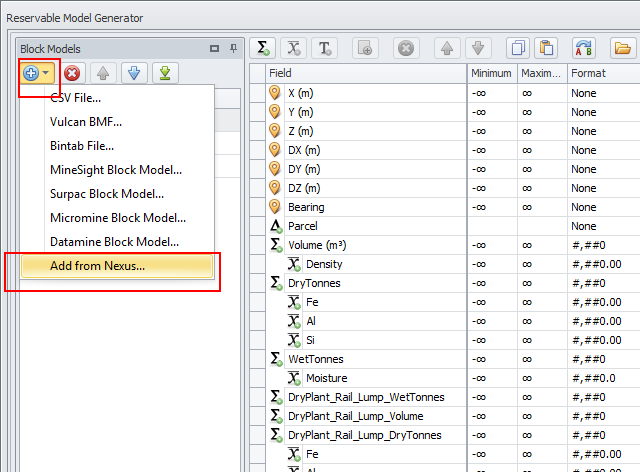This screenshot has width=640, height=472.
Task: Select CSV File... from the menu
Action: (75, 97)
